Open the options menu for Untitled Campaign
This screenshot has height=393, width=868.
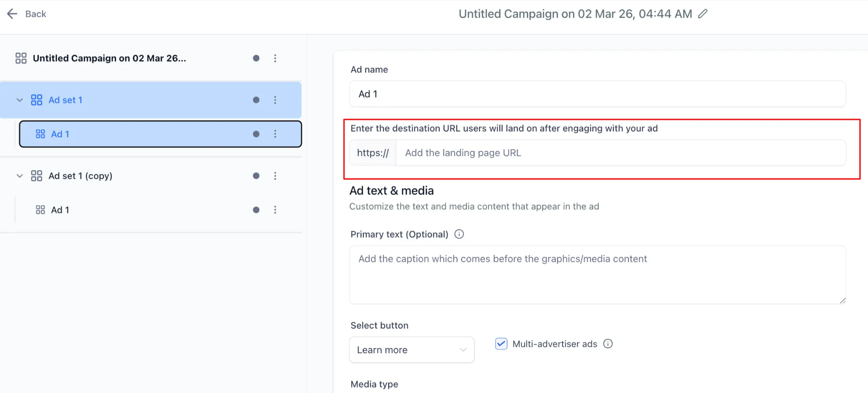click(x=275, y=58)
